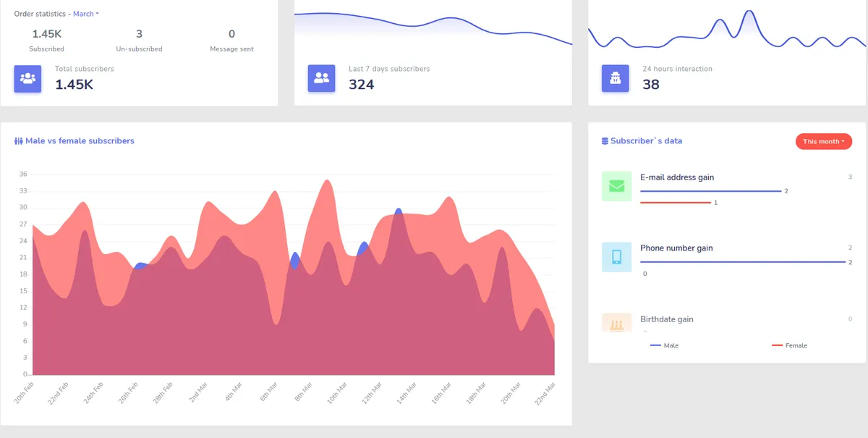This screenshot has width=868, height=438.
Task: Click the Subscribed count 1.45K
Action: [x=46, y=34]
